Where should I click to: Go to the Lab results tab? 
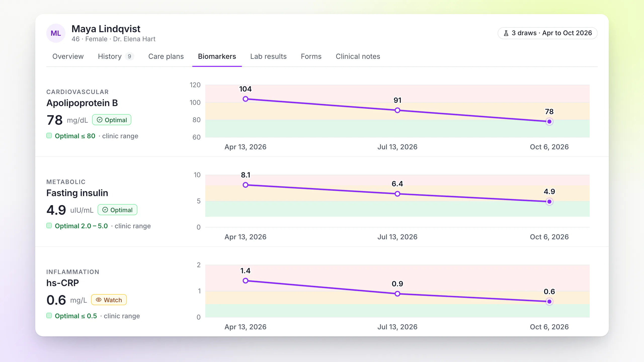pos(268,56)
